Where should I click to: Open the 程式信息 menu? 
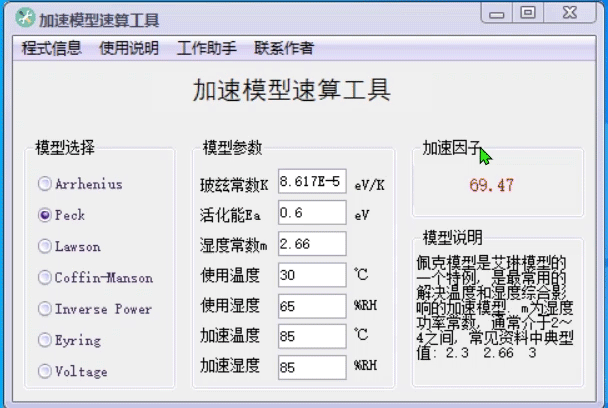tap(51, 48)
